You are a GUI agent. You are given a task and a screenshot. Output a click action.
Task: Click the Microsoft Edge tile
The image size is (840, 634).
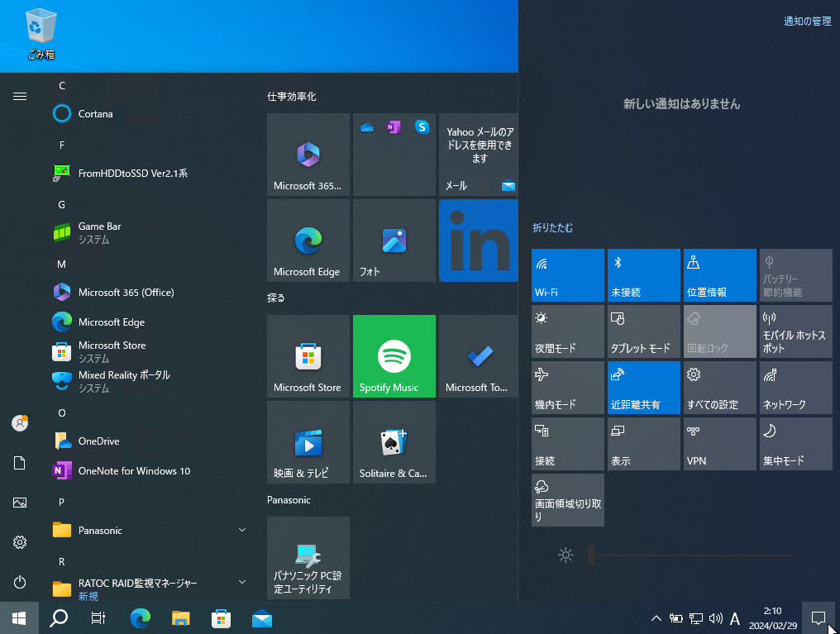pyautogui.click(x=308, y=241)
